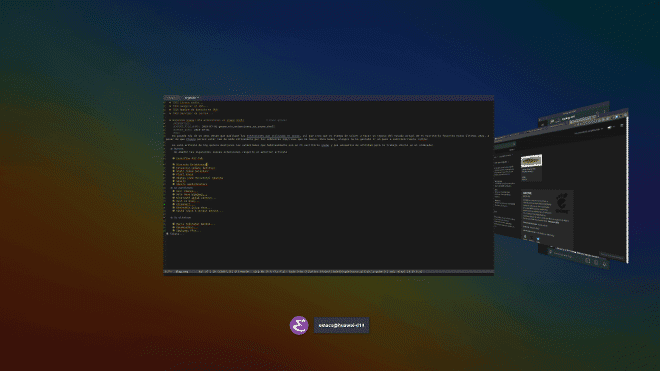Click the yellow image thumbnail in the right window
The height and width of the screenshot is (371, 660).
[x=531, y=161]
